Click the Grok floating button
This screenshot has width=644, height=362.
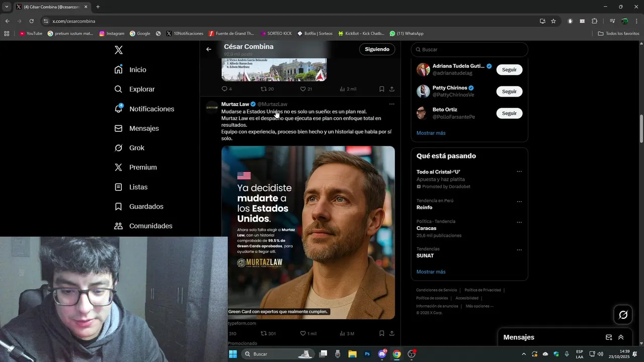(623, 315)
